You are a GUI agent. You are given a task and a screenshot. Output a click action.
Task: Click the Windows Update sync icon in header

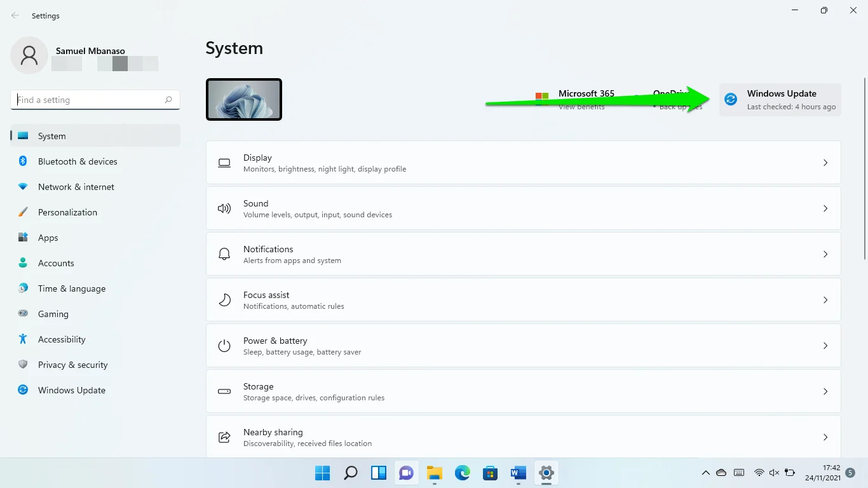click(x=731, y=99)
